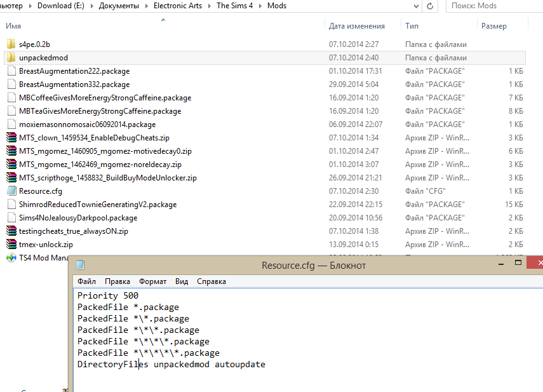Click the MTS_clown EnableDebugCheats zip icon
543x392 pixels.
pos(11,137)
